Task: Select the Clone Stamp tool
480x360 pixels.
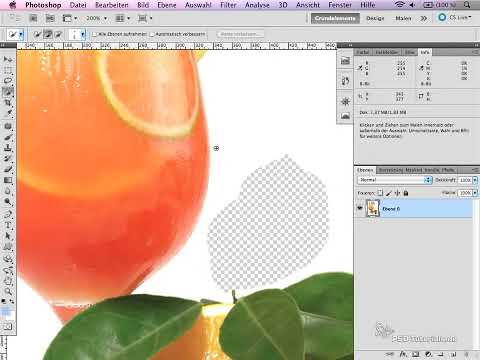Action: [8, 148]
